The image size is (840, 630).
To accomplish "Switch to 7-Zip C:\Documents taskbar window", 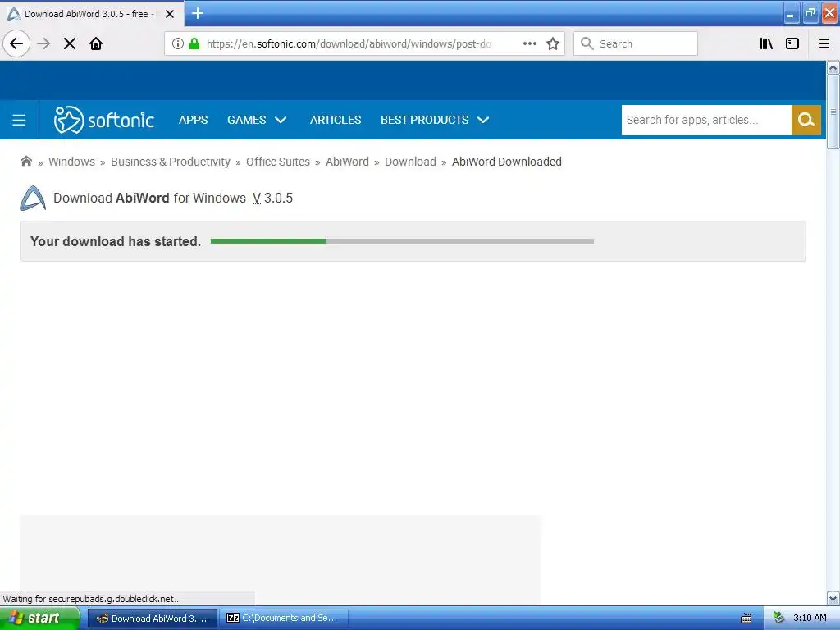I will (x=283, y=619).
